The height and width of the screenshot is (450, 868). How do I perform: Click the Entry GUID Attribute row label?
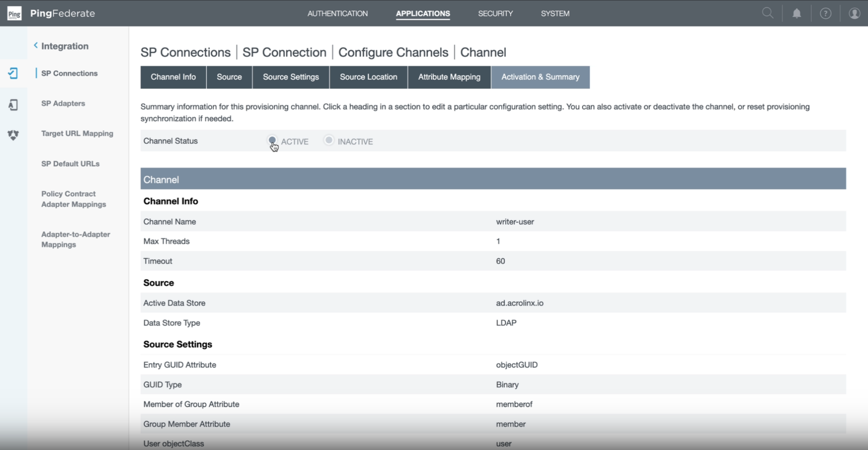coord(179,365)
